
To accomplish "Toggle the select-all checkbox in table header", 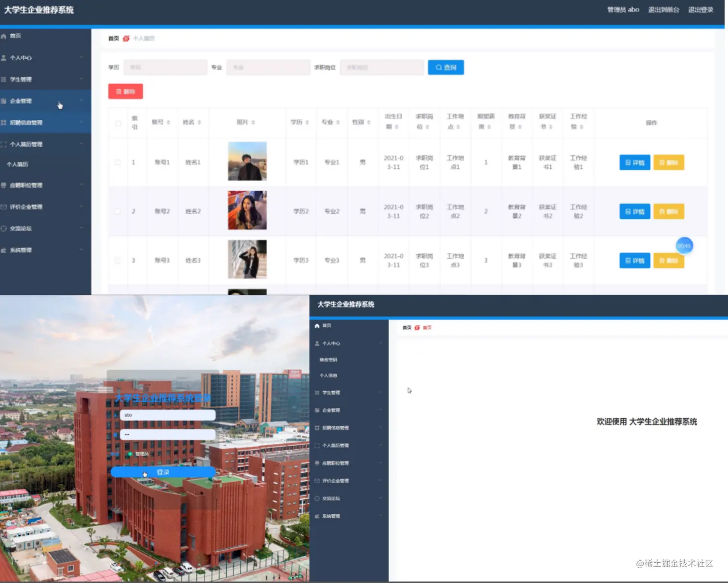I will pos(118,123).
